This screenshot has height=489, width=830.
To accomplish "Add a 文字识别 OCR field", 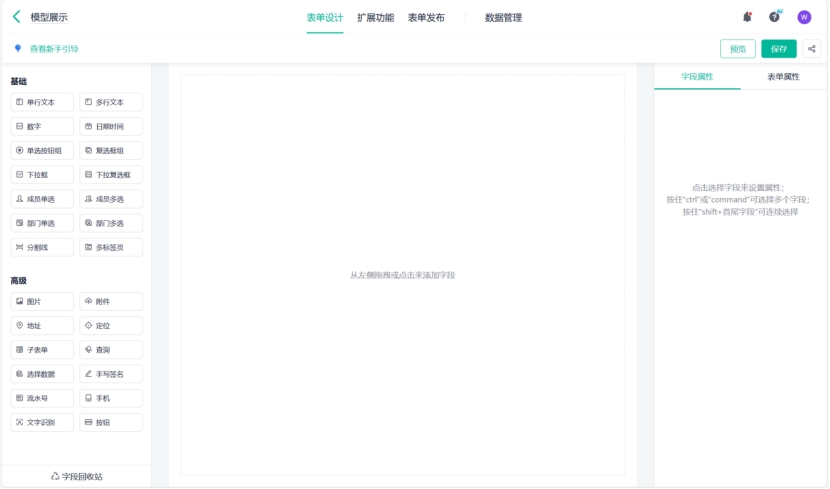I will (42, 422).
